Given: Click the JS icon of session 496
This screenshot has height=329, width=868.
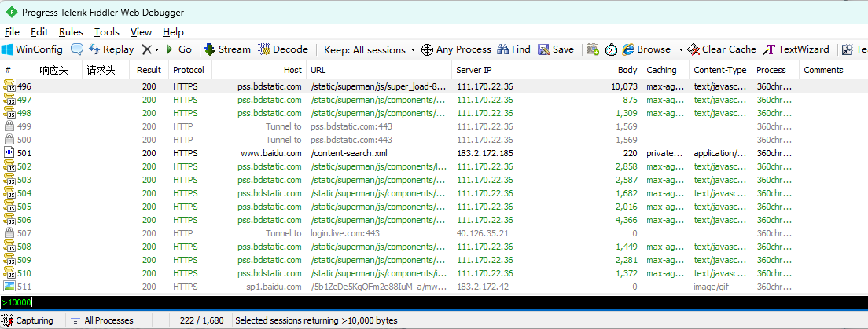Looking at the screenshot, I should tap(9, 86).
